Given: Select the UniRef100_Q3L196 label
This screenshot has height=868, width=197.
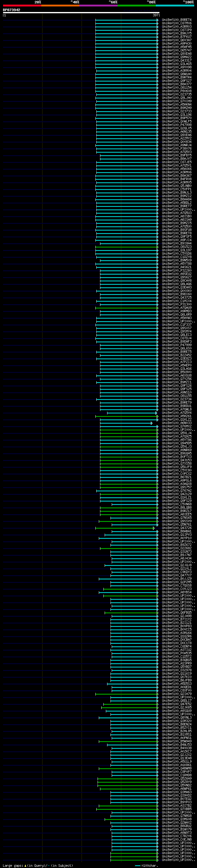Looking at the screenshot, I should (x=177, y=115).
